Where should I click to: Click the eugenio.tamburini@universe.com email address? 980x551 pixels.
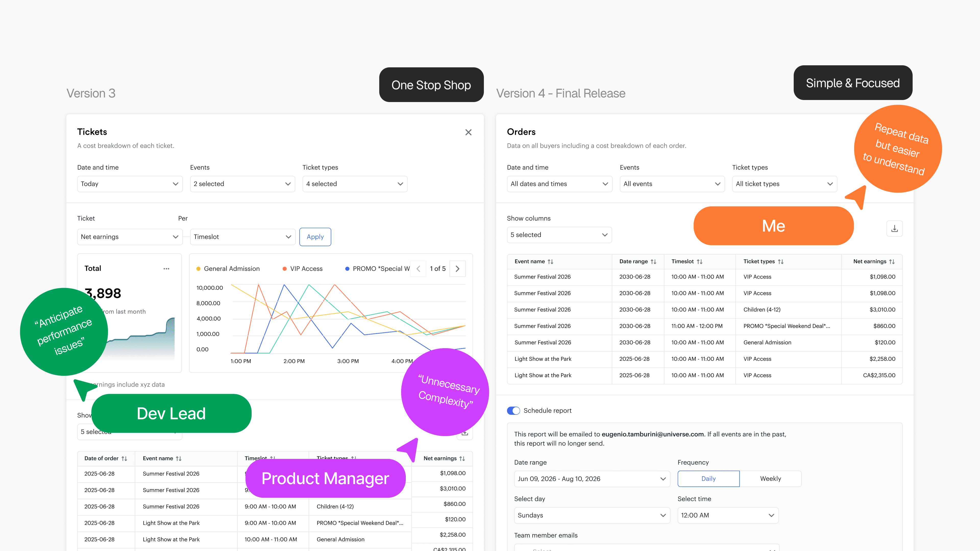(653, 434)
